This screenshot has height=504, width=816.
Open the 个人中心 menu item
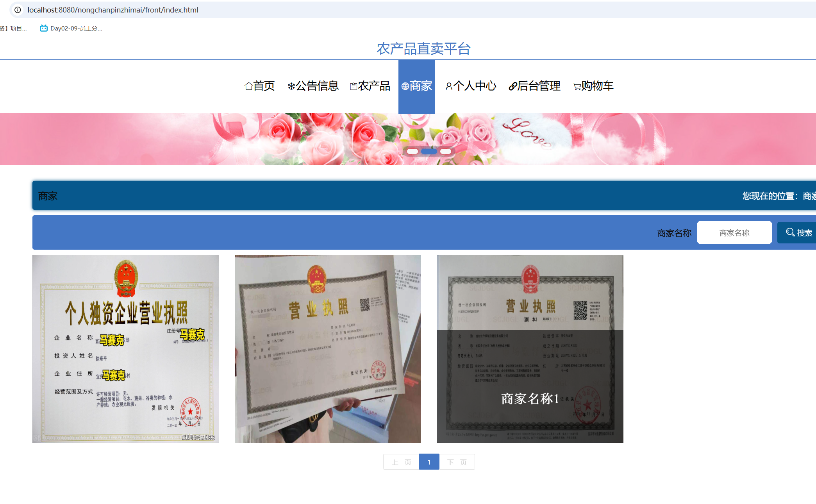(x=471, y=86)
